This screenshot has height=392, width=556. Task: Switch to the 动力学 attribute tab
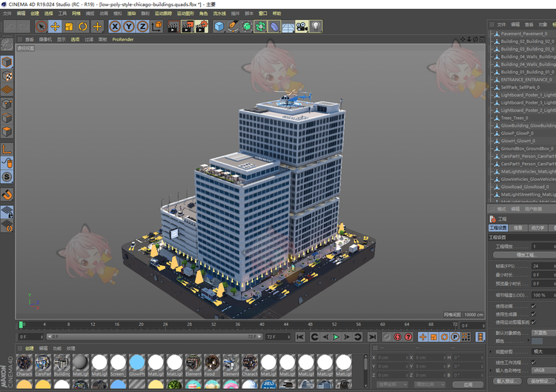(538, 228)
